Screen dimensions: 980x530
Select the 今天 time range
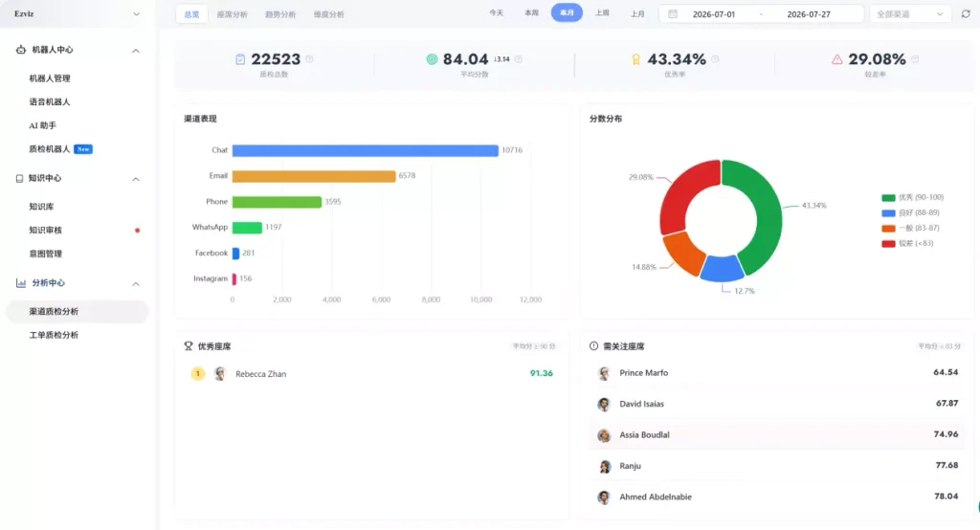coord(497,12)
